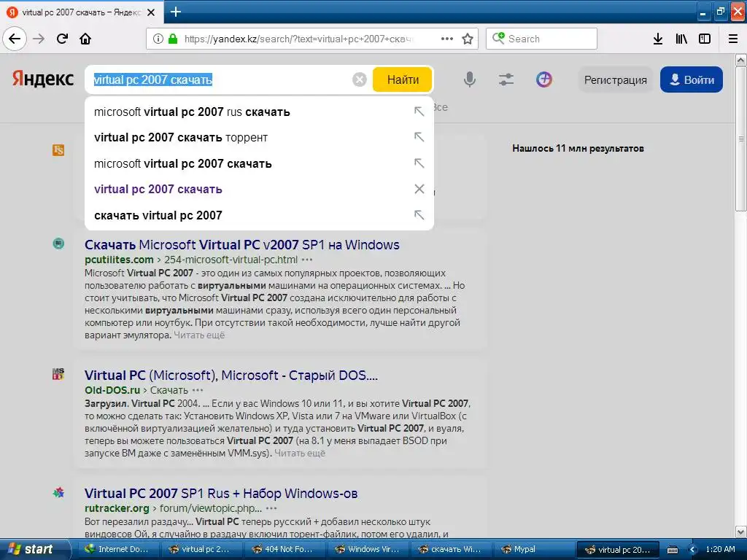This screenshot has width=747, height=560.
Task: Toggle the sidebar view icon
Action: click(705, 39)
